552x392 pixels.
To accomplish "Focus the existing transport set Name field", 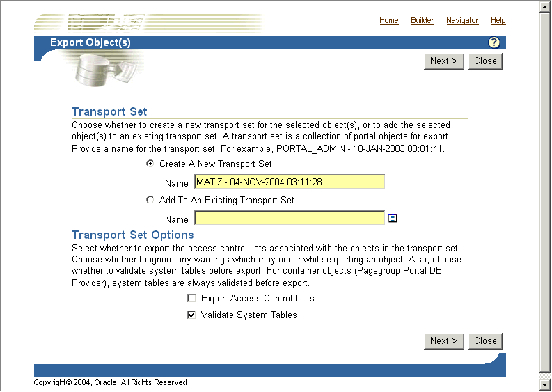I will (x=290, y=218).
